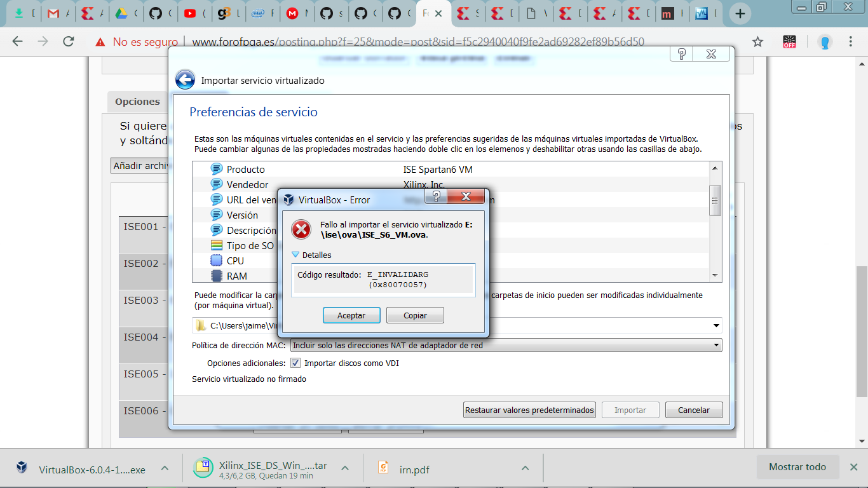The image size is (868, 488).
Task: Open a new browser tab
Action: [740, 13]
